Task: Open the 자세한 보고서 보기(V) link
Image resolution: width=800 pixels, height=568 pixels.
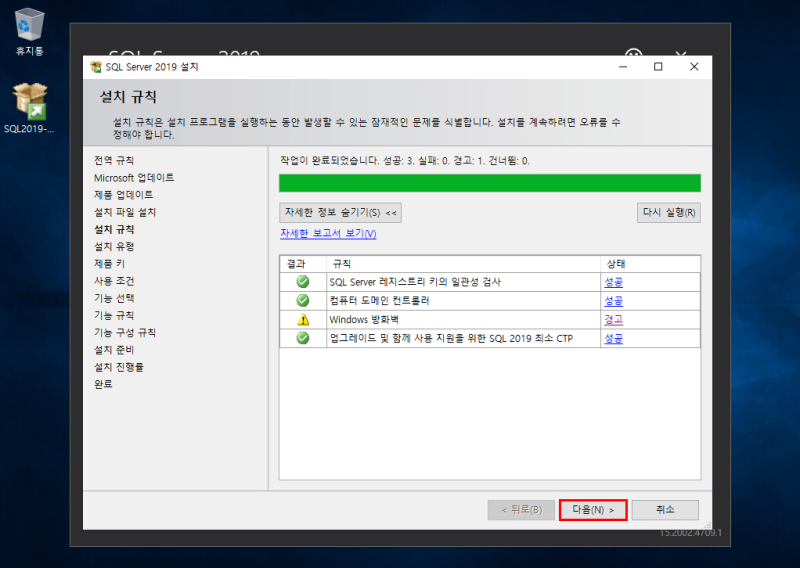Action: (x=328, y=233)
